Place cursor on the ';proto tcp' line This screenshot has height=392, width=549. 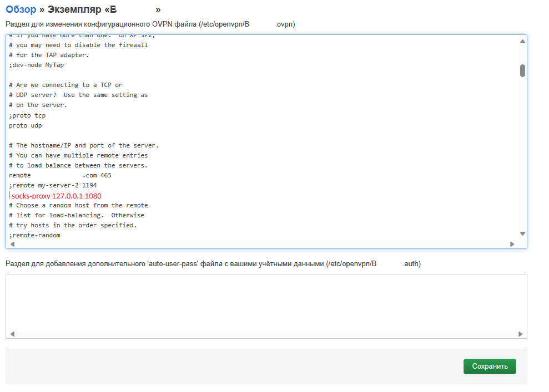point(27,115)
